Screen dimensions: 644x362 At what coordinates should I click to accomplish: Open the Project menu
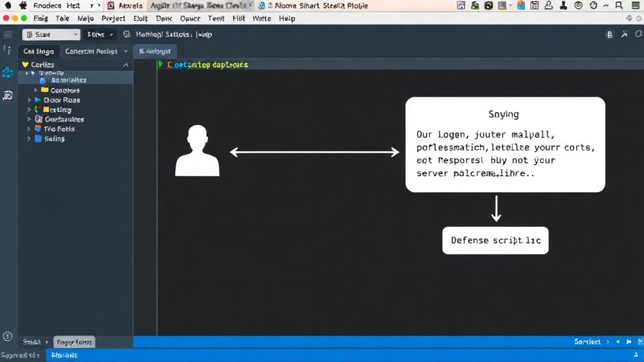113,18
